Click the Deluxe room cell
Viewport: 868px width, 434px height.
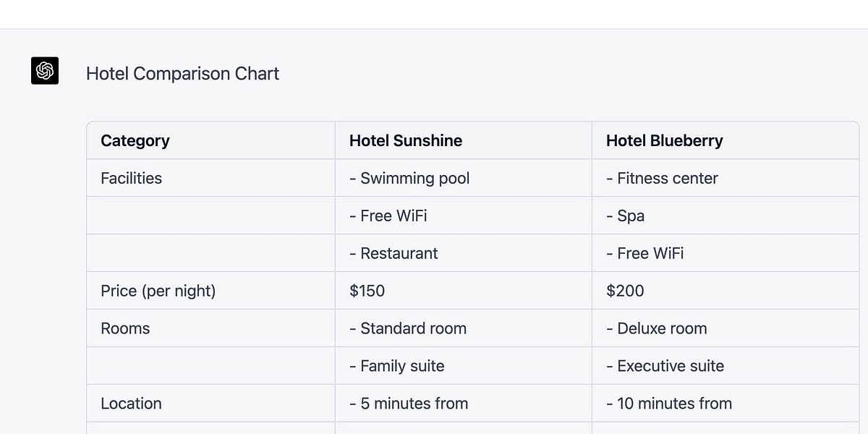(656, 328)
